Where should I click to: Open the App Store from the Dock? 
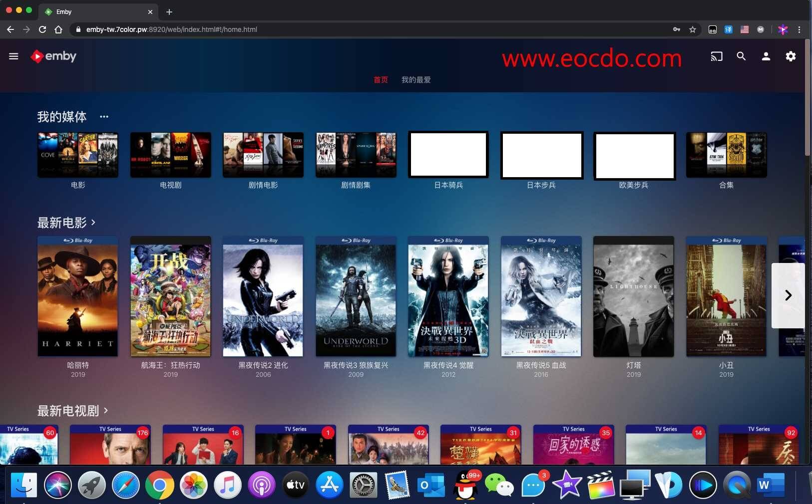click(330, 485)
